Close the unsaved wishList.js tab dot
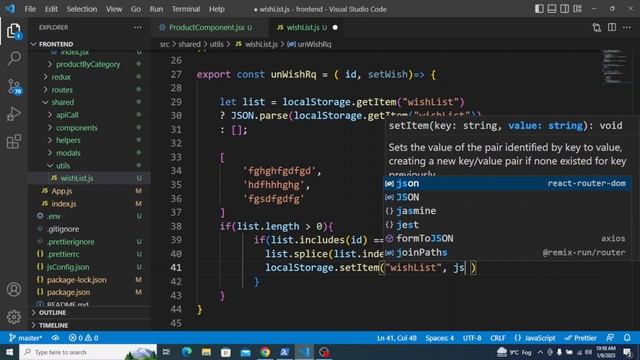The width and height of the screenshot is (640, 360). click(335, 27)
